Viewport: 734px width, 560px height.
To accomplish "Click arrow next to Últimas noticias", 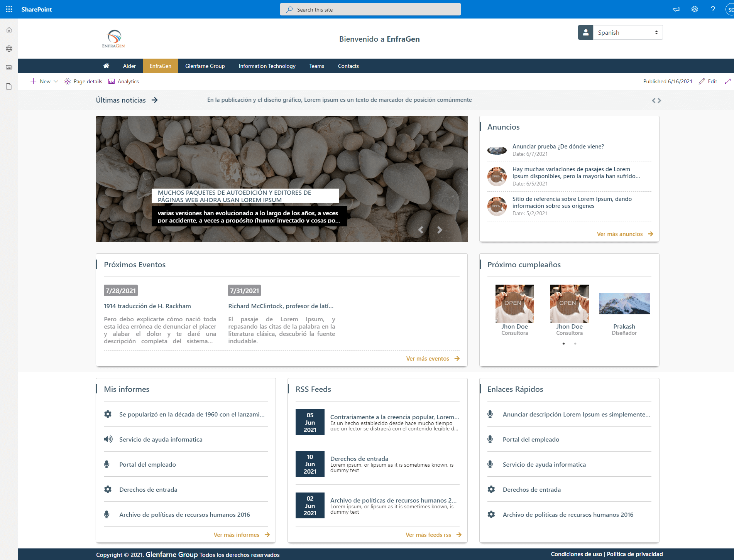I will (155, 100).
